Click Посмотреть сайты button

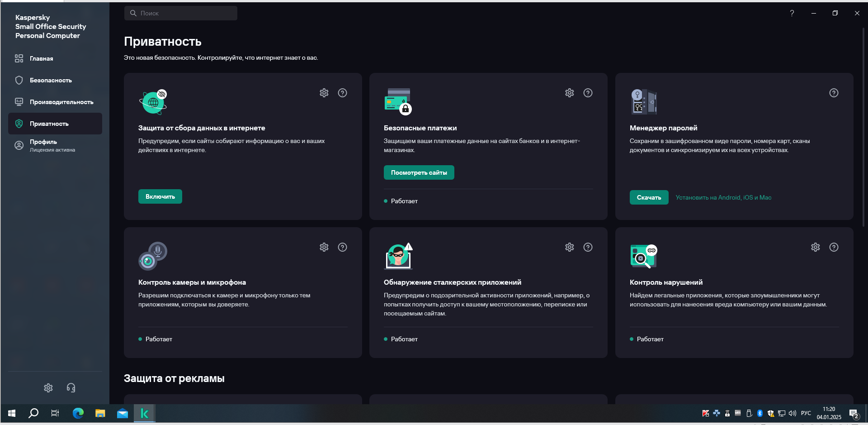[x=419, y=172]
